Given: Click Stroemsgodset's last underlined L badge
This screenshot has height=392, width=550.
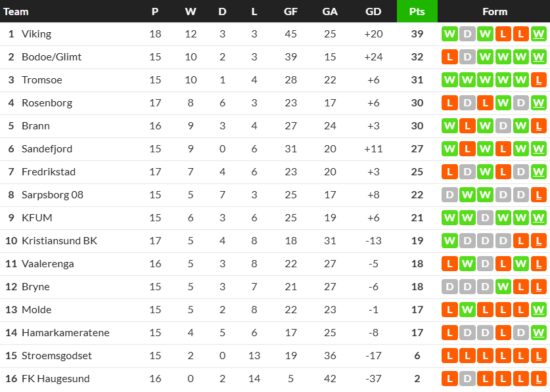Looking at the screenshot, I should [x=538, y=356].
